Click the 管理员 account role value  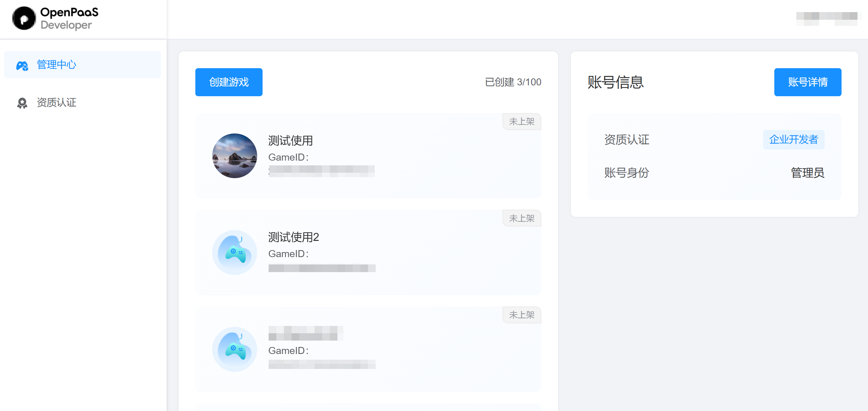(807, 173)
